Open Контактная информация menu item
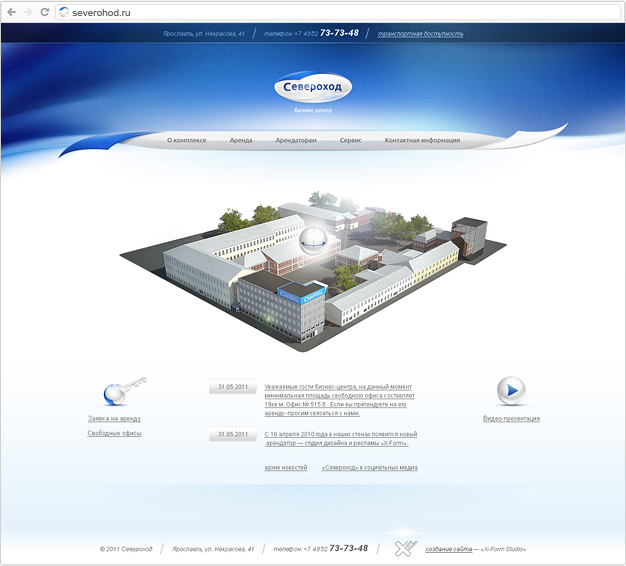 (x=422, y=141)
